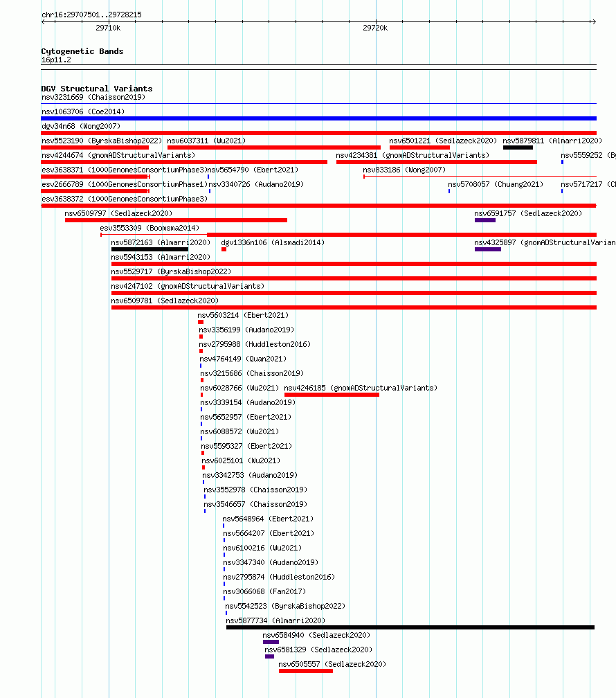This screenshot has width=616, height=698.
Task: Click nsv5648964 (Ebert2021) label
Action: 268,519
